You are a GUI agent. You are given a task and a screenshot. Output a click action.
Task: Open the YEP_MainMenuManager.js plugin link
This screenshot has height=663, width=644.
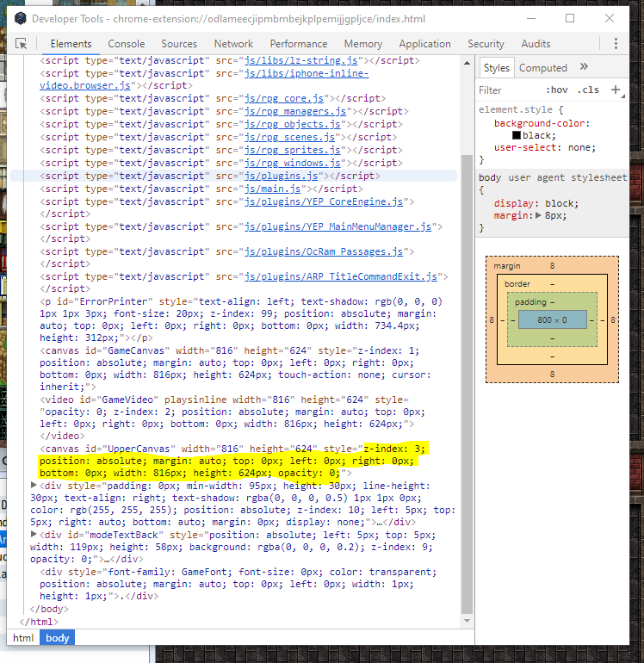(x=337, y=226)
